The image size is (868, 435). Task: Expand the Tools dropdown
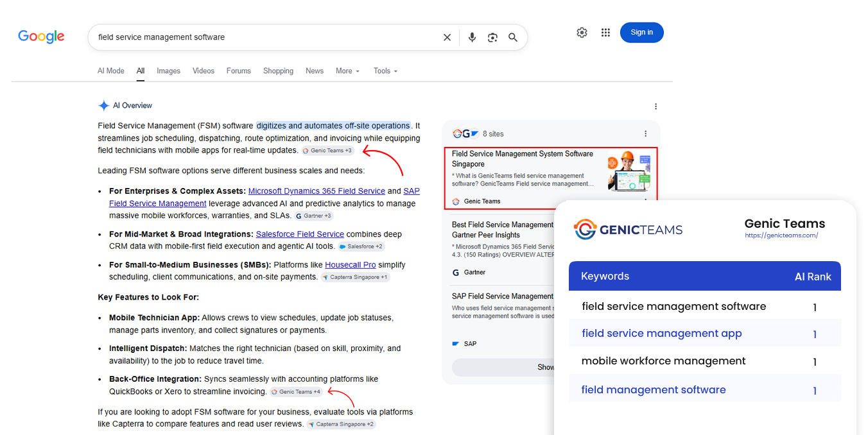pyautogui.click(x=385, y=71)
